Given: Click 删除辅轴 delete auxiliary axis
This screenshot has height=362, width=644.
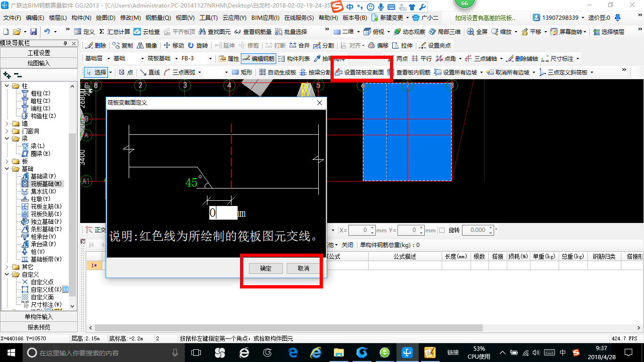Looking at the screenshot, I should tap(522, 59).
